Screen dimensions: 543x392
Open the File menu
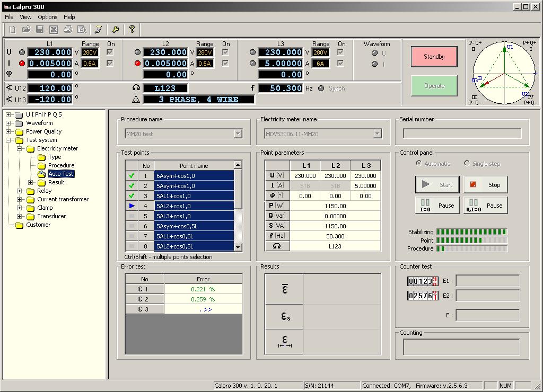(9, 17)
